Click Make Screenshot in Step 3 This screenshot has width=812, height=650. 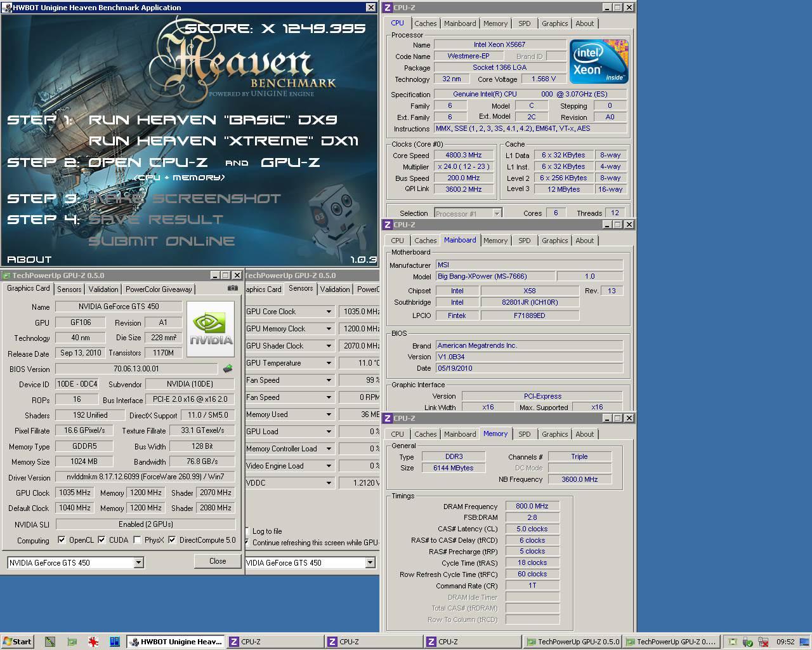point(184,199)
